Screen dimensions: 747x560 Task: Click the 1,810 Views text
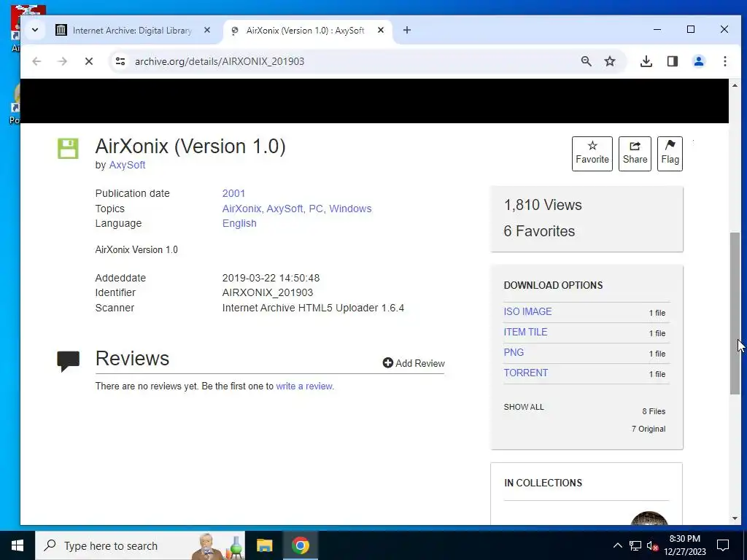(543, 205)
